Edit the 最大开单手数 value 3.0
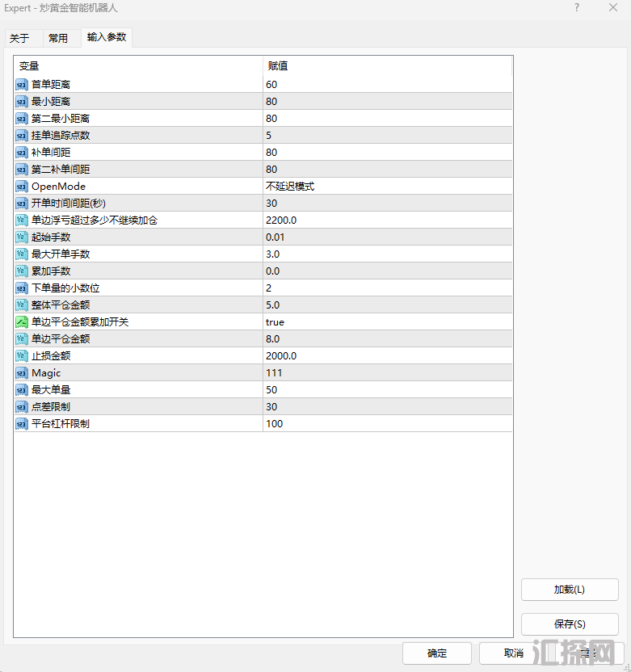Image resolution: width=631 pixels, height=672 pixels. click(388, 254)
